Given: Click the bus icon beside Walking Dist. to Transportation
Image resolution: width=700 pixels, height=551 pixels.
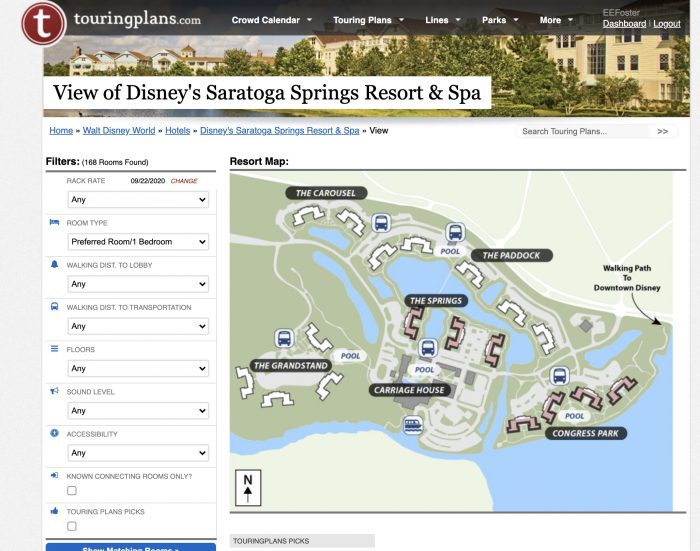Looking at the screenshot, I should pyautogui.click(x=54, y=306).
